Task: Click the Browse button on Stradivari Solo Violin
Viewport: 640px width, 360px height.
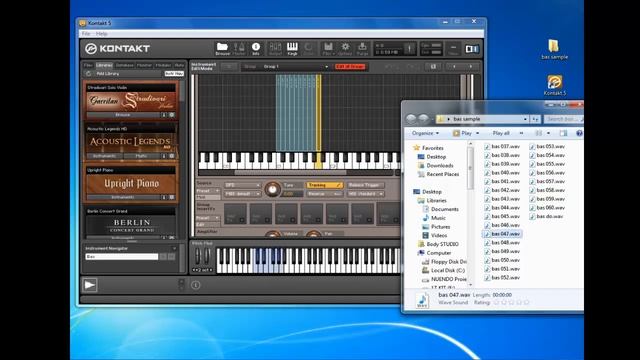Action: (x=123, y=115)
